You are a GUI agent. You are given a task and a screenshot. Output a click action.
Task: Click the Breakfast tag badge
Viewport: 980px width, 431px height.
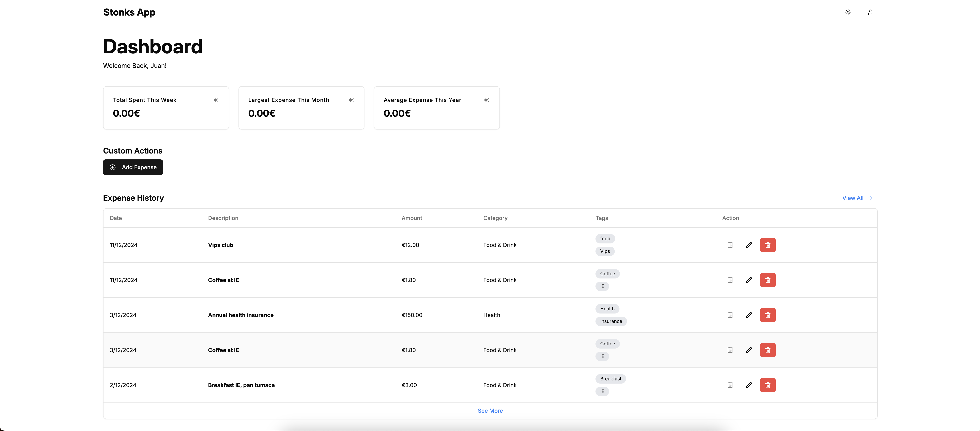click(x=610, y=379)
